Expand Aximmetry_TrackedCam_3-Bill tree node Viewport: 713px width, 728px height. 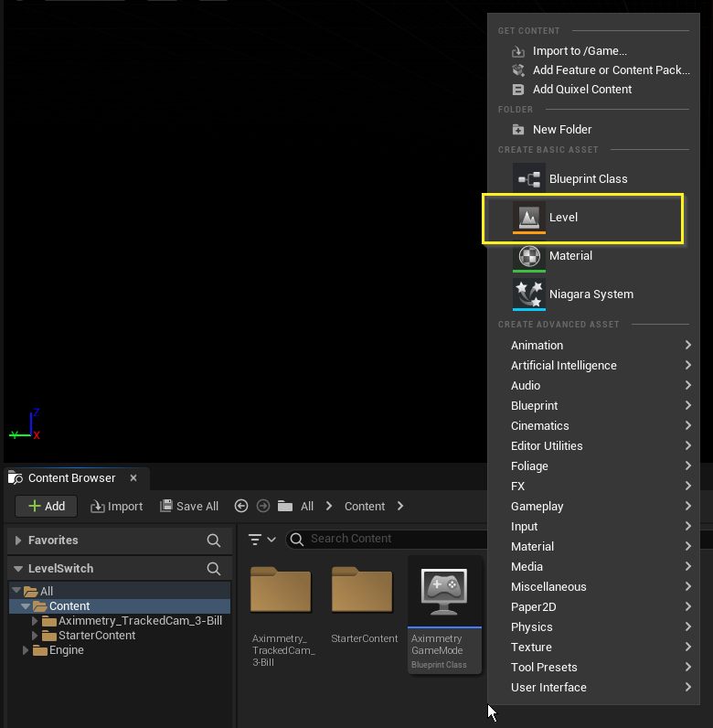coord(35,620)
